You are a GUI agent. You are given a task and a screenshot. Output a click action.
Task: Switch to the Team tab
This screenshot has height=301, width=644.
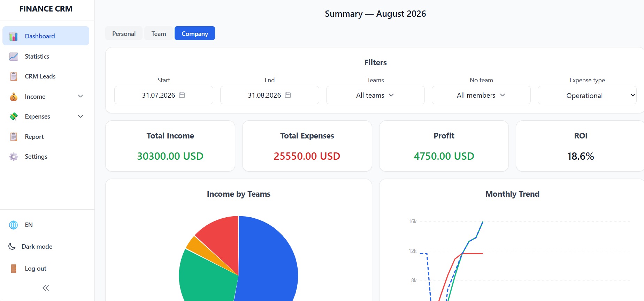point(159,33)
